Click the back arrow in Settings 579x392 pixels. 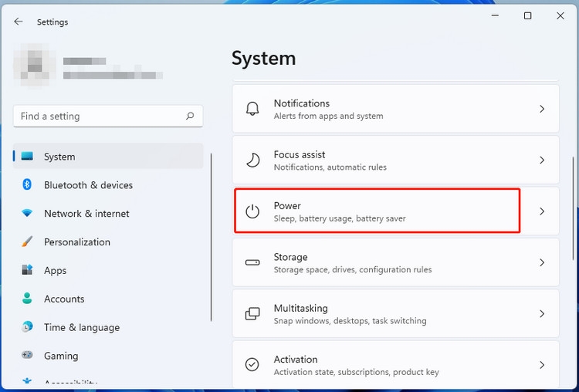[18, 22]
